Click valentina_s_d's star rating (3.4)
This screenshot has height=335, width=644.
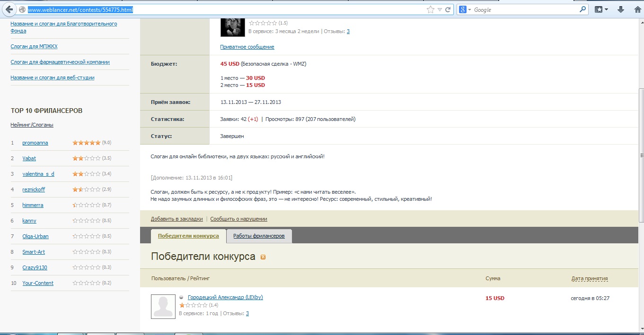87,174
